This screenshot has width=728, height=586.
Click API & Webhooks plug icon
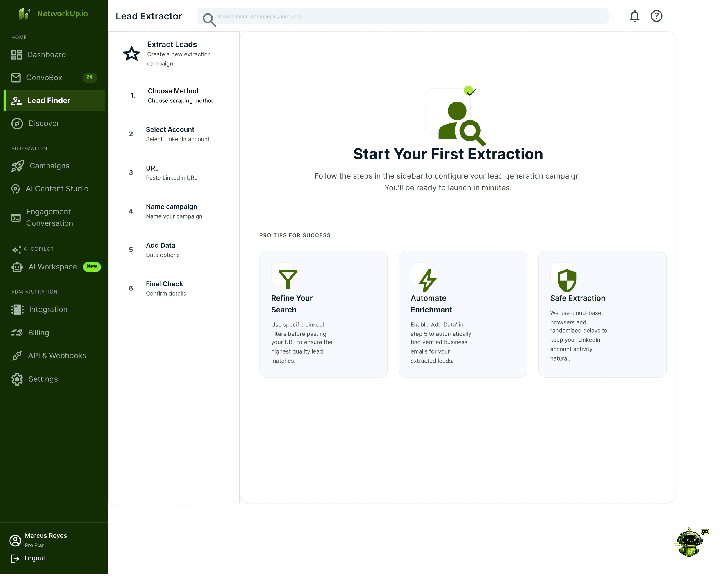click(17, 356)
